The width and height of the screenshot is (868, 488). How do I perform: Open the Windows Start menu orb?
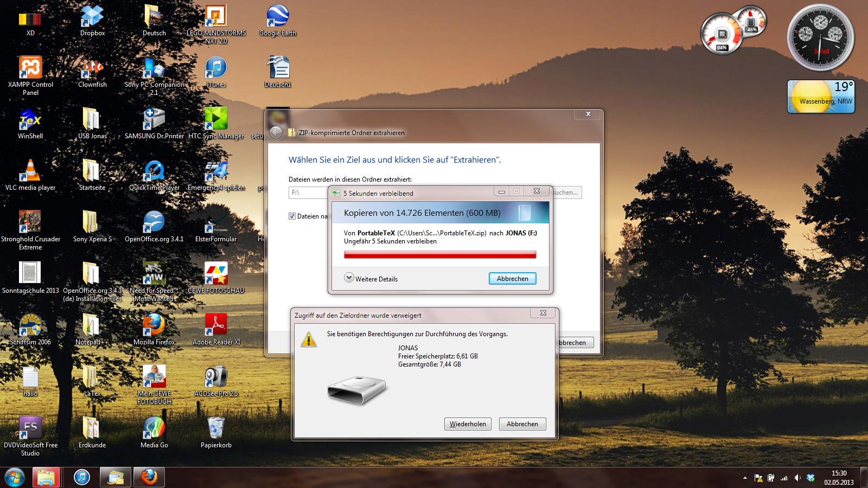point(15,477)
